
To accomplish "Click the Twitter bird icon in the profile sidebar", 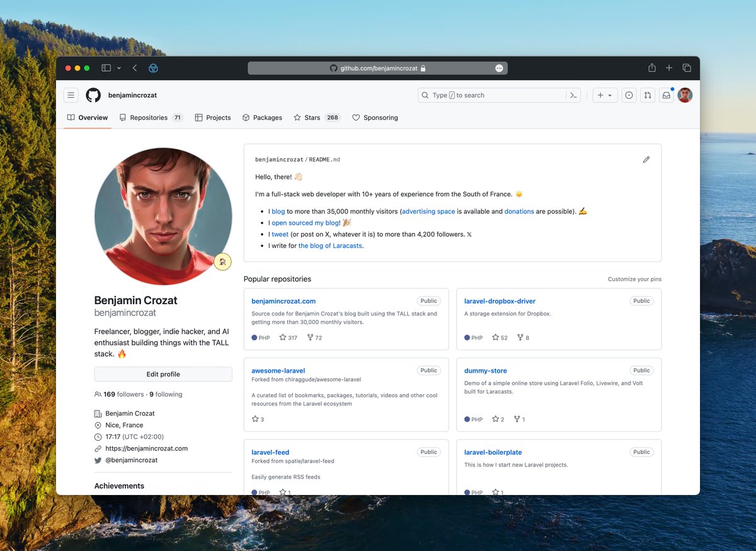I will coord(98,460).
